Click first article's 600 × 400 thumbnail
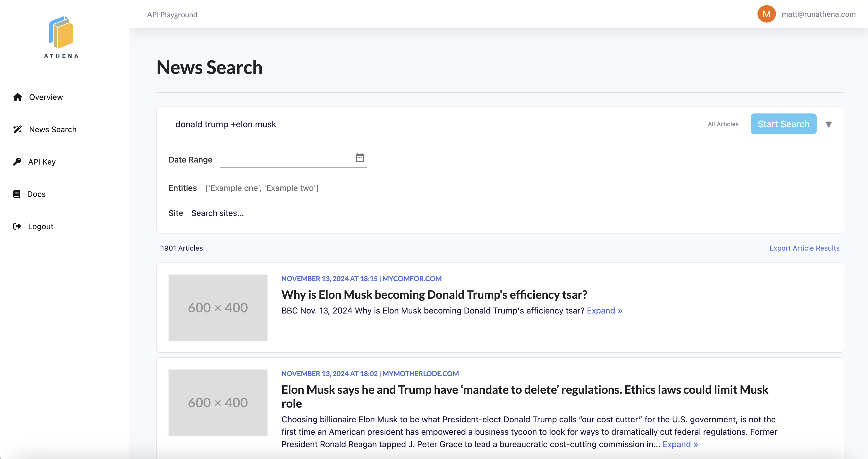 click(218, 307)
